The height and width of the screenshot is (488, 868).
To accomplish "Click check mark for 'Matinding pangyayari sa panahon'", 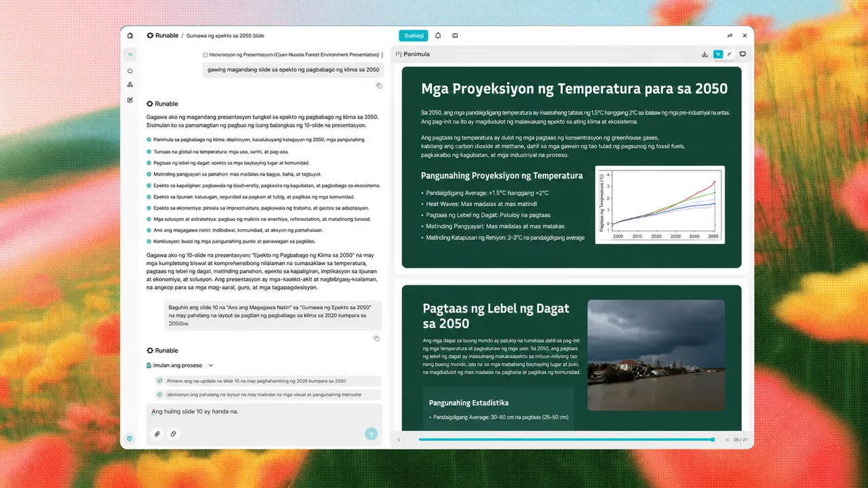I will click(149, 174).
